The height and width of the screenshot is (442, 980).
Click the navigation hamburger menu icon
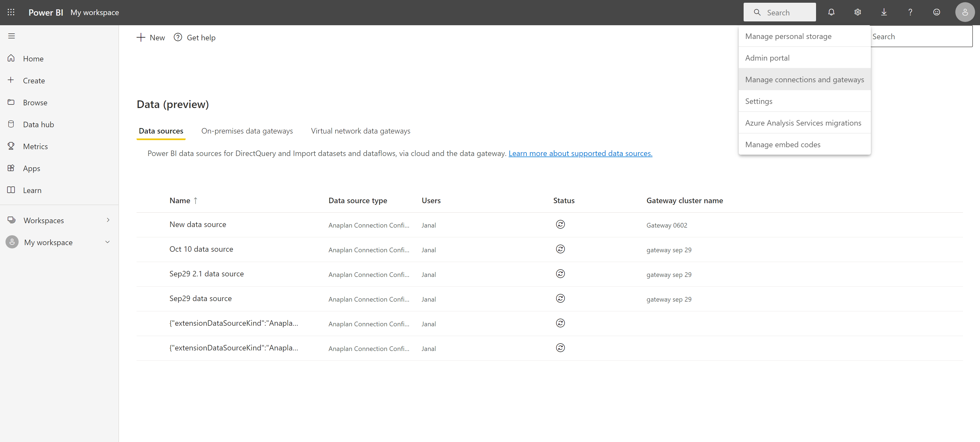(11, 36)
